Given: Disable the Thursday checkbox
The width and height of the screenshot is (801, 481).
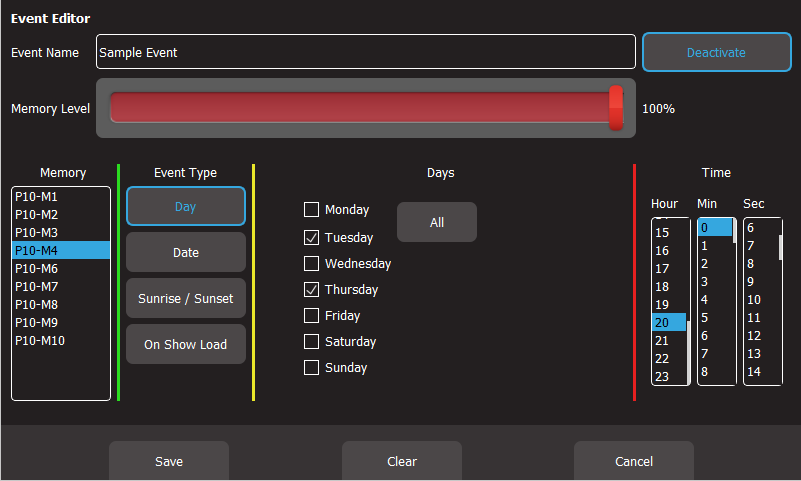Looking at the screenshot, I should pyautogui.click(x=312, y=290).
